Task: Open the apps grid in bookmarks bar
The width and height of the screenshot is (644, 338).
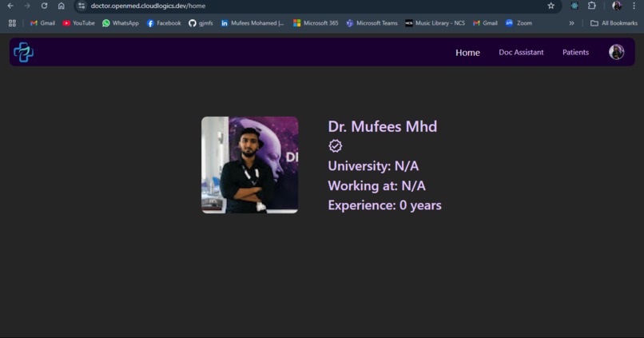Action: click(x=12, y=23)
